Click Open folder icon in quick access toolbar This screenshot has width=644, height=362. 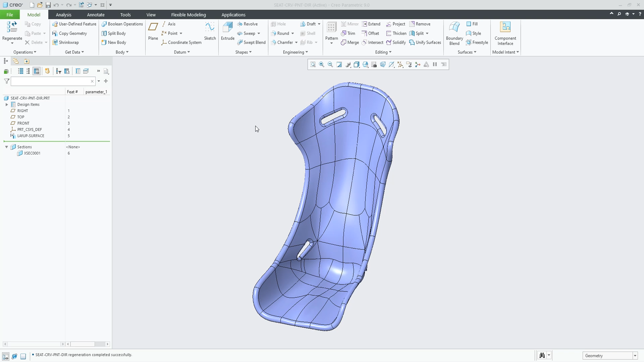[40, 5]
